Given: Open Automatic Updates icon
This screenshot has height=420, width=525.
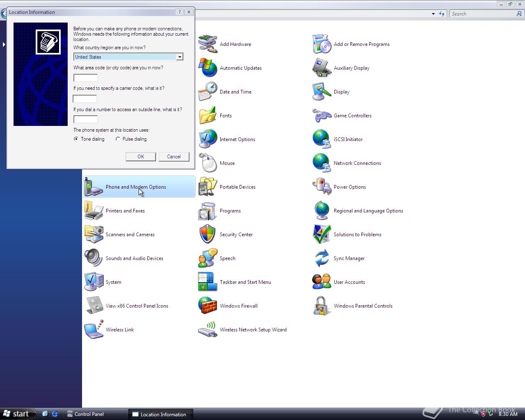Looking at the screenshot, I should (208, 68).
